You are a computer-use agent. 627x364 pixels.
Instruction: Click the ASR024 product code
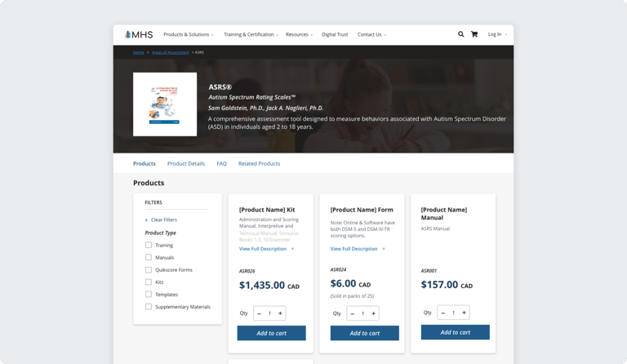[338, 269]
